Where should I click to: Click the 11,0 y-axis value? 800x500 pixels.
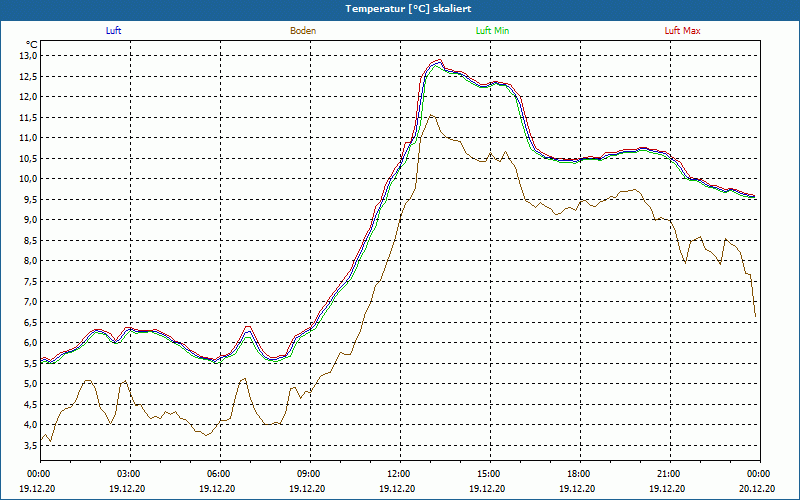[29, 138]
